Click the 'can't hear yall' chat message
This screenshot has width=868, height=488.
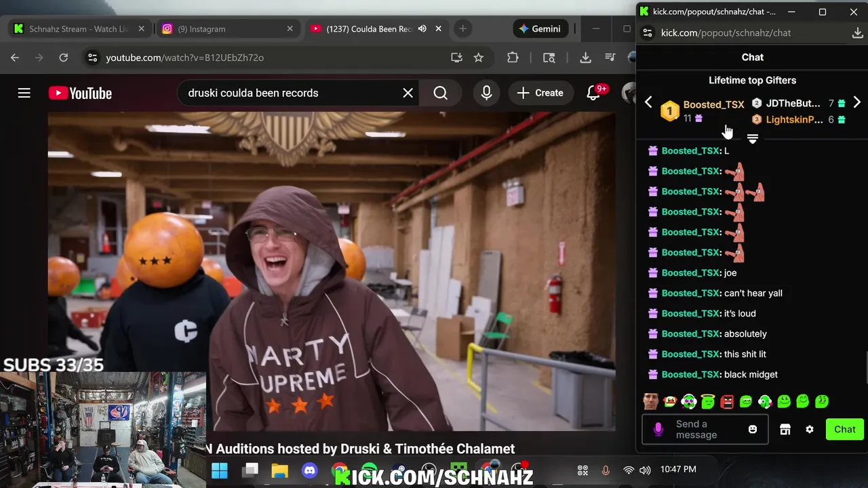pyautogui.click(x=753, y=293)
